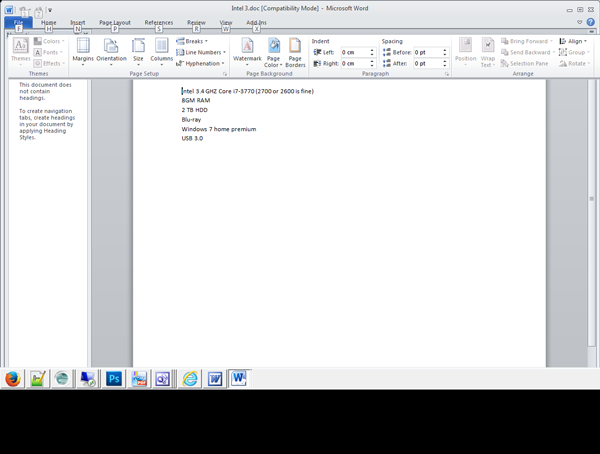Open theme Fonts dropdown
This screenshot has height=454, width=600.
(x=48, y=52)
